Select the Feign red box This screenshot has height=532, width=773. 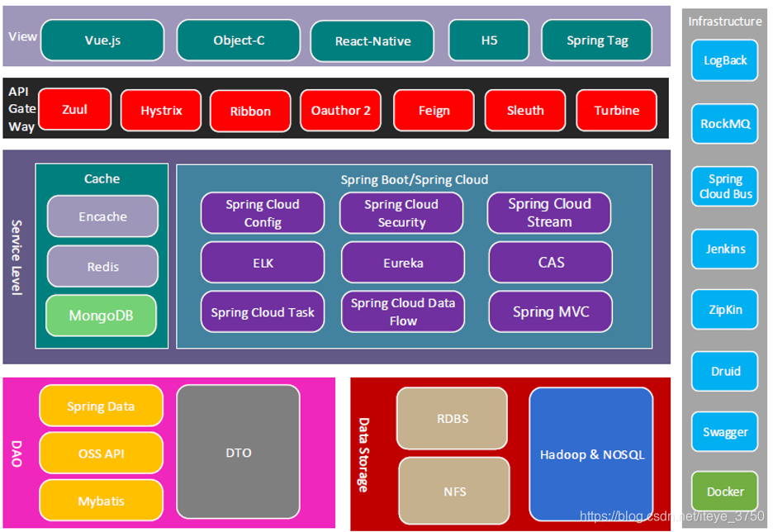(434, 111)
